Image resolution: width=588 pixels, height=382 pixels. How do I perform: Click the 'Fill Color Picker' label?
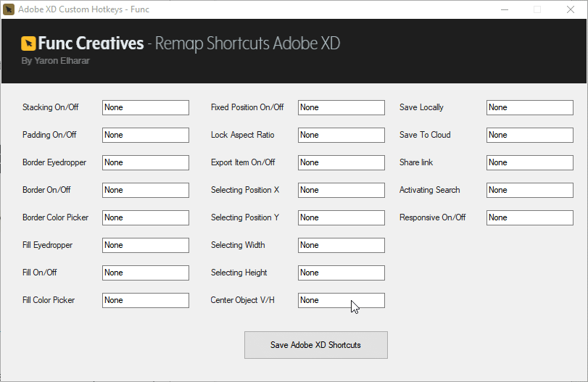(49, 300)
